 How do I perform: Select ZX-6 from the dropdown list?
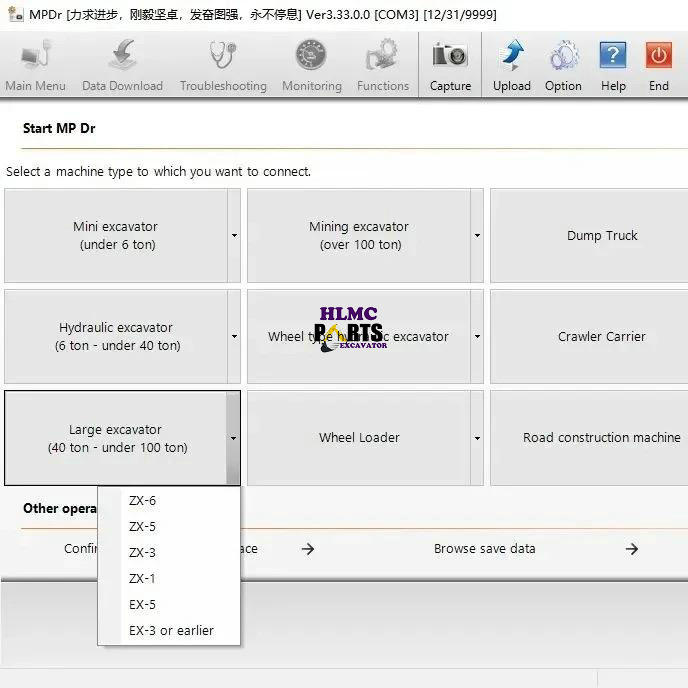[143, 501]
